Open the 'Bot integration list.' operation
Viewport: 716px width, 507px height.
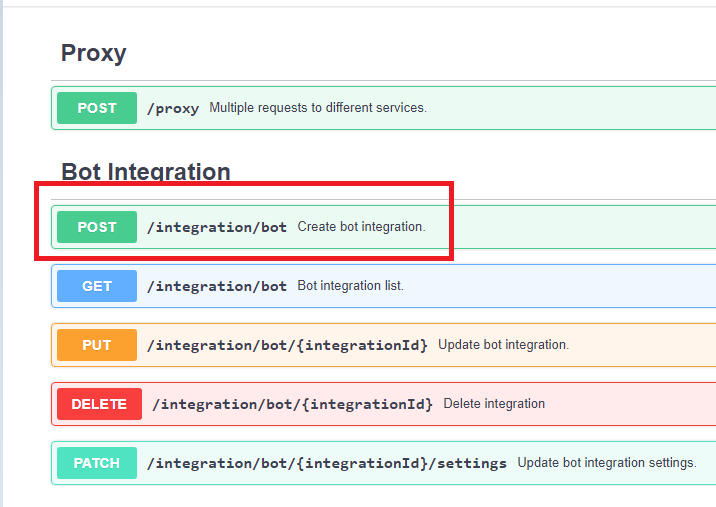[x=351, y=286]
